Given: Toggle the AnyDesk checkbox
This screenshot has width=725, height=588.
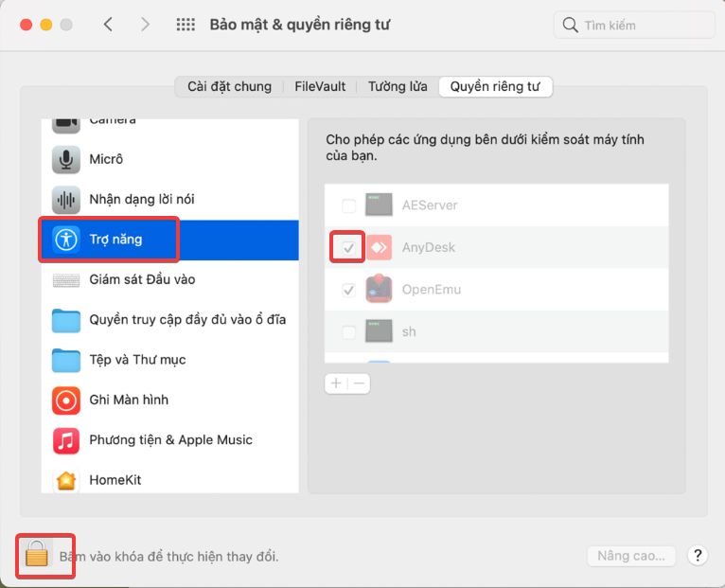Looking at the screenshot, I should tap(349, 247).
